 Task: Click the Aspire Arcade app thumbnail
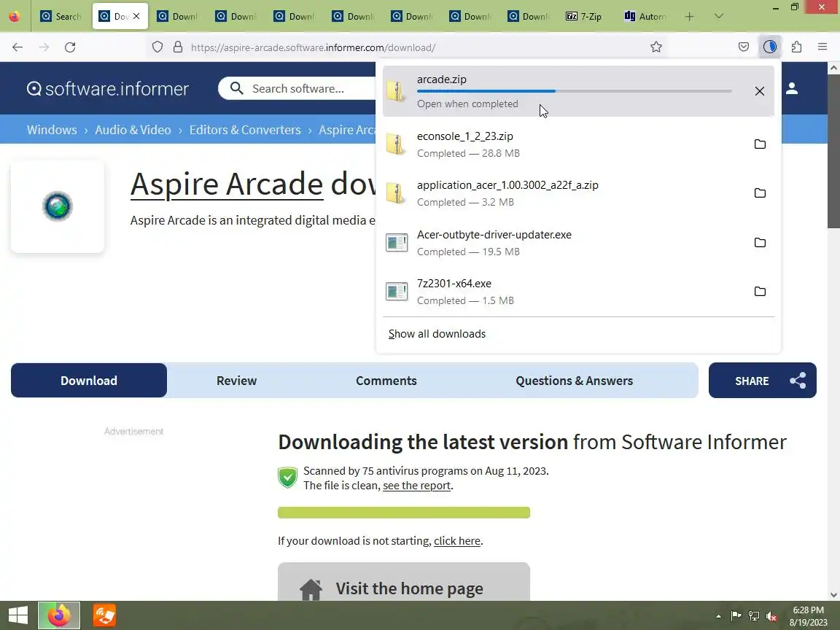[x=58, y=206]
